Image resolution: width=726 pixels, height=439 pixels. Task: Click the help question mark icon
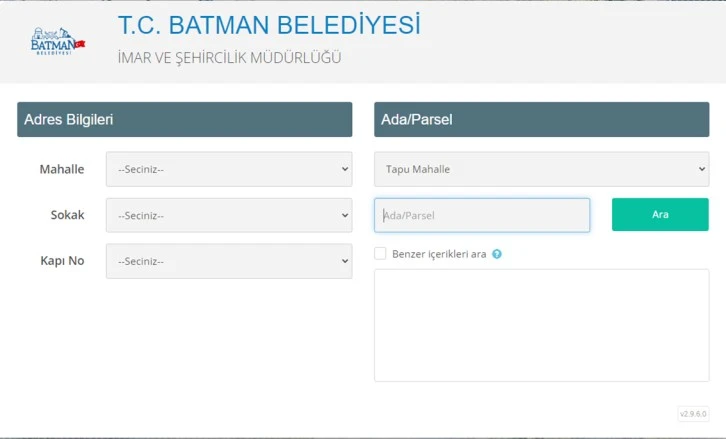click(x=497, y=254)
